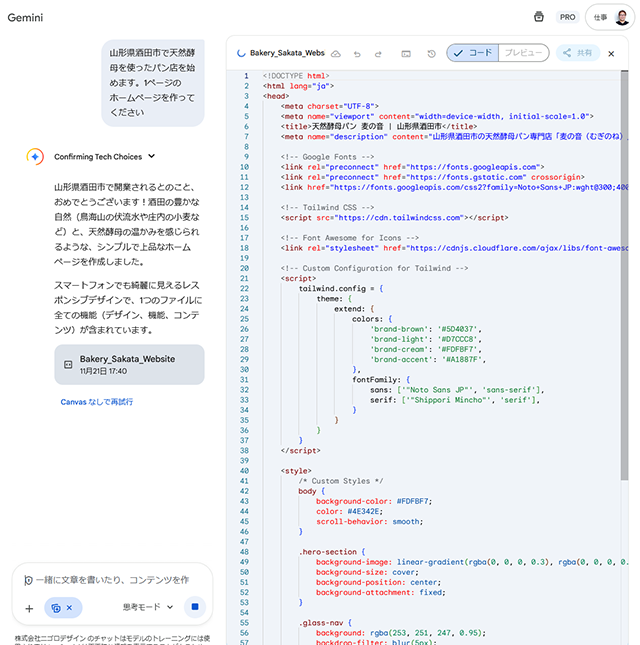
Task: Click the cloud save icon in canvas toolbar
Action: [x=336, y=53]
